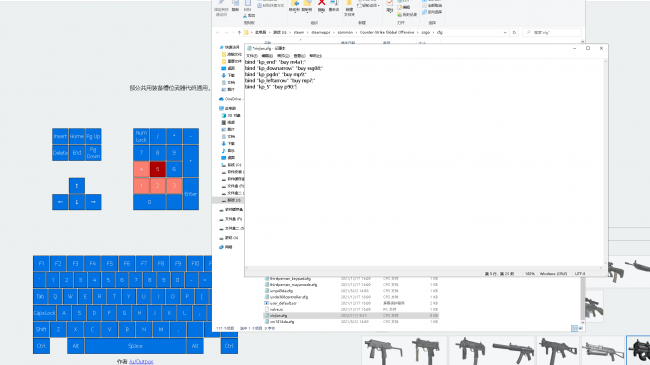Image resolution: width=650 pixels, height=365 pixels.
Task: Select 3D Objects in Explorer navigation pane
Action: [231, 115]
